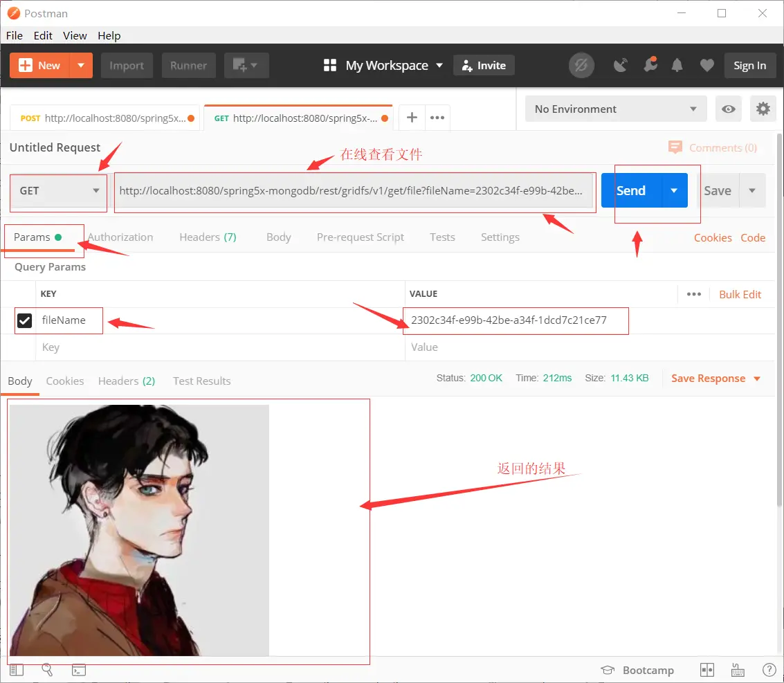Open the response Headers (2) tab
Viewport: 784px width, 683px height.
[x=127, y=381]
